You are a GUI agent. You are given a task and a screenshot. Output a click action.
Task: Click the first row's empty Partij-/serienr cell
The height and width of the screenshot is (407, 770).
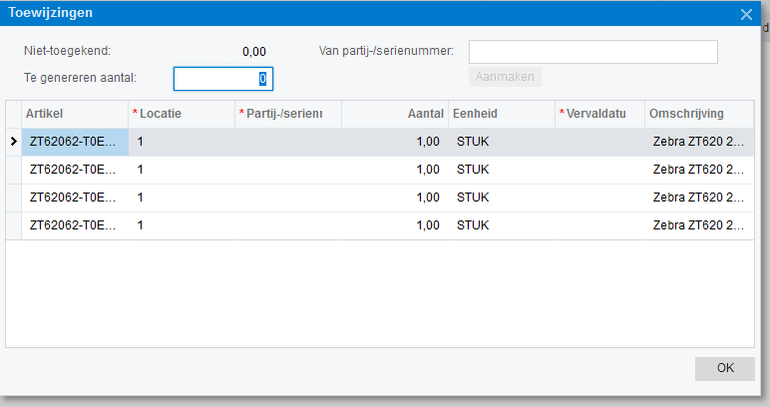(x=288, y=142)
